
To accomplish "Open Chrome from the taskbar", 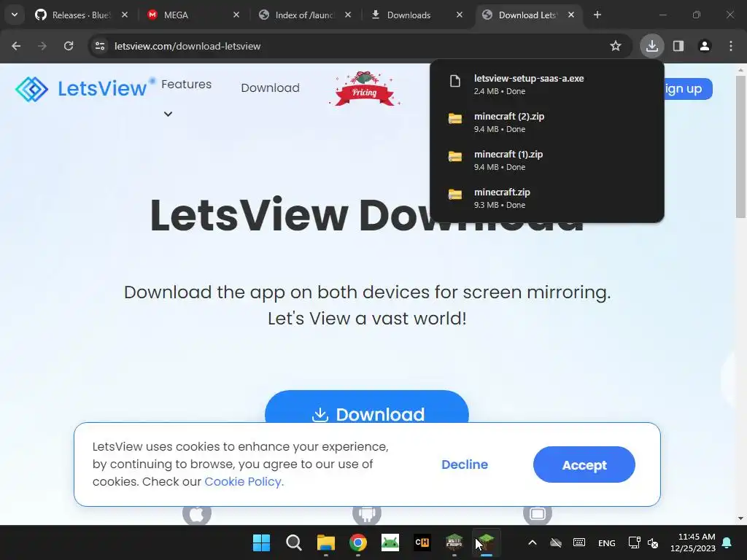I will (357, 542).
